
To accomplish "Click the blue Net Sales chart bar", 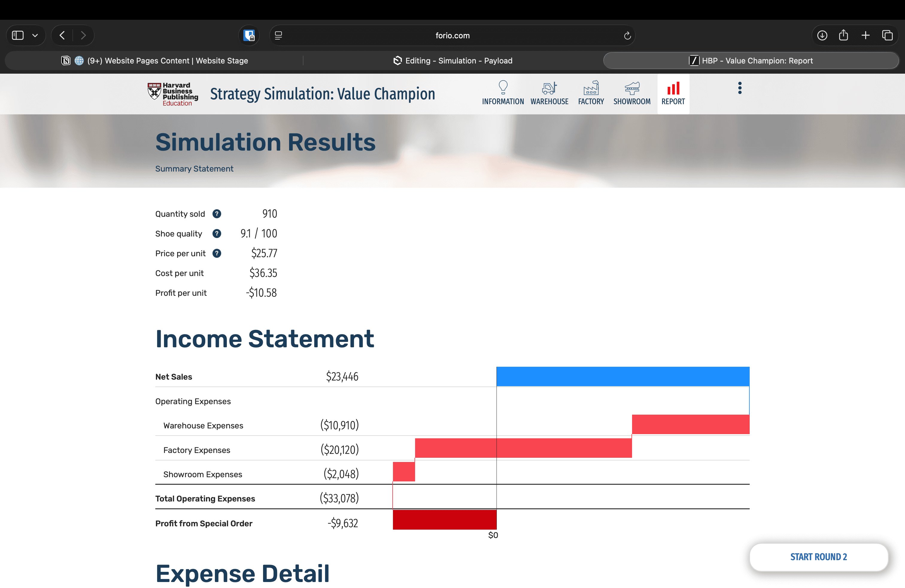I will pyautogui.click(x=622, y=377).
